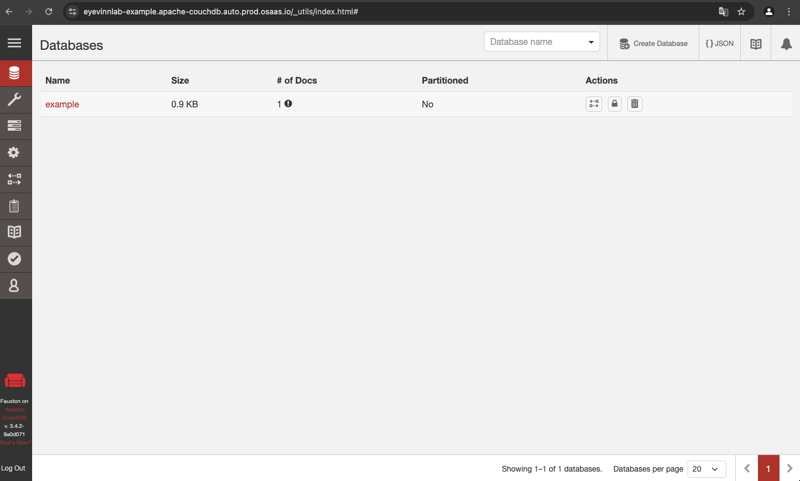This screenshot has width=800, height=481.
Task: Open the JSON API URL button
Action: click(x=719, y=44)
